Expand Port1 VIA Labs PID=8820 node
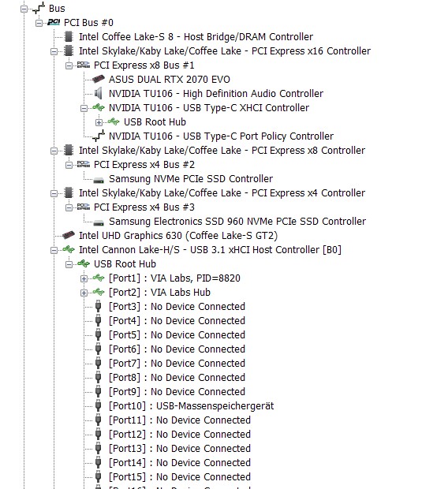The height and width of the screenshot is (489, 448). pos(84,278)
